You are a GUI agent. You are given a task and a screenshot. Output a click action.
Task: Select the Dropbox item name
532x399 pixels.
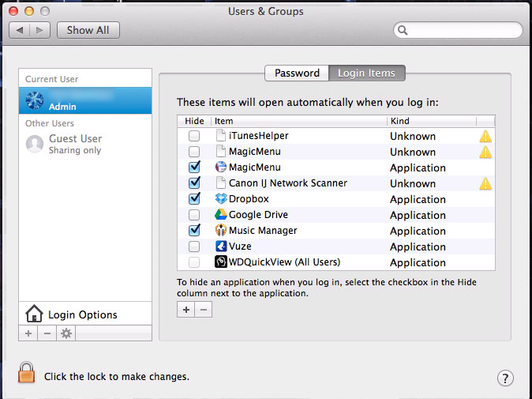pos(249,198)
